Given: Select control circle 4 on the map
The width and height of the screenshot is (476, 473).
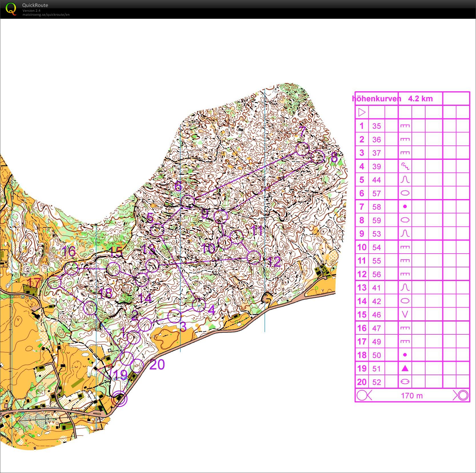Looking at the screenshot, I should tap(199, 305).
